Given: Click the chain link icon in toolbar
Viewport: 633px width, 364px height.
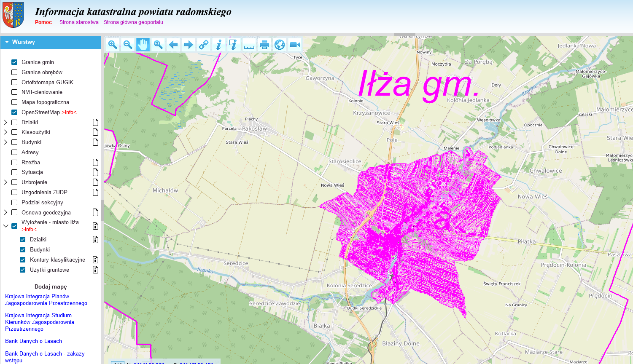Looking at the screenshot, I should [x=204, y=45].
